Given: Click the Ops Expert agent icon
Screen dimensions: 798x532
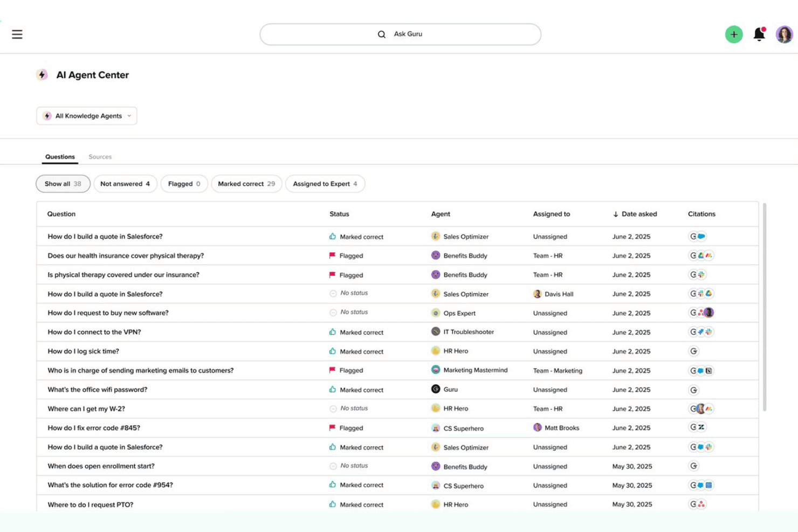Looking at the screenshot, I should click(x=436, y=313).
